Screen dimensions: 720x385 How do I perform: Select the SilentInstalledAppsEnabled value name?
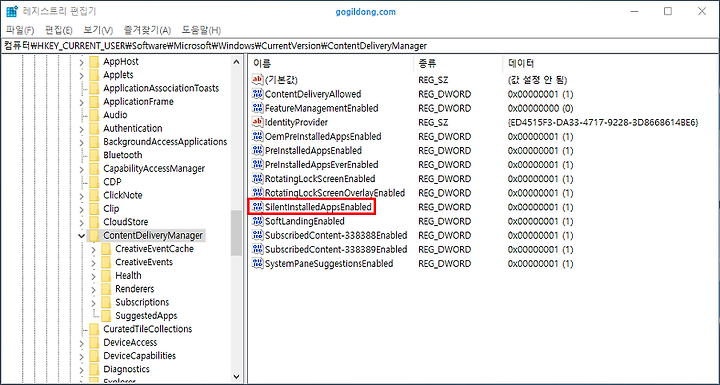(x=318, y=207)
